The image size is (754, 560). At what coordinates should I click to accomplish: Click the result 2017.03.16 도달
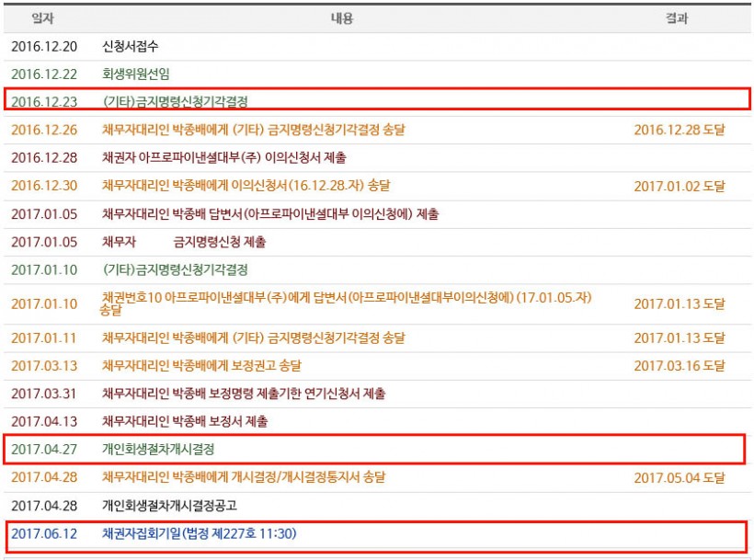pyautogui.click(x=680, y=366)
